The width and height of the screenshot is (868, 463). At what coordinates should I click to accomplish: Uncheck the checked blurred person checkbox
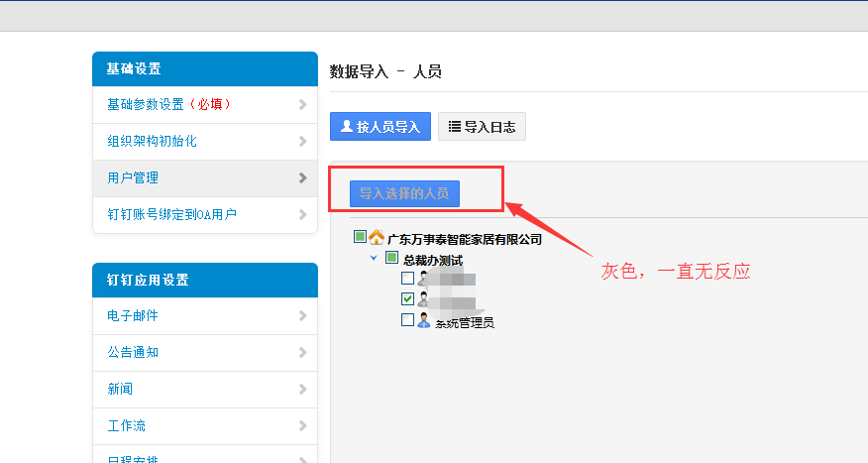[407, 299]
